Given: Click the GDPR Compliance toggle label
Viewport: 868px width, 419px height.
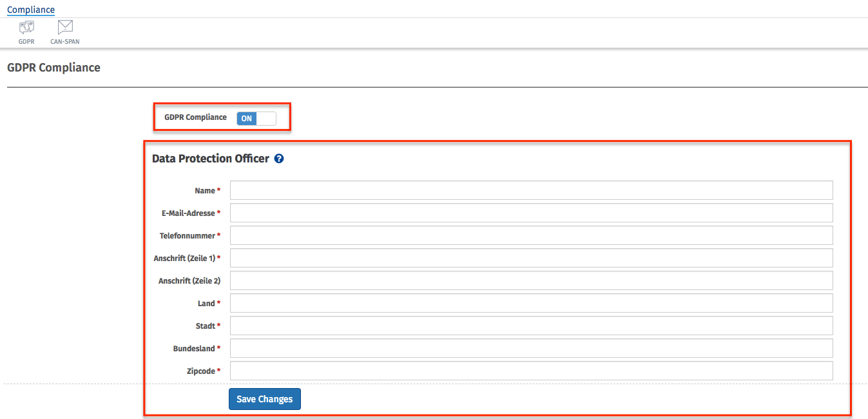Looking at the screenshot, I should click(x=196, y=117).
